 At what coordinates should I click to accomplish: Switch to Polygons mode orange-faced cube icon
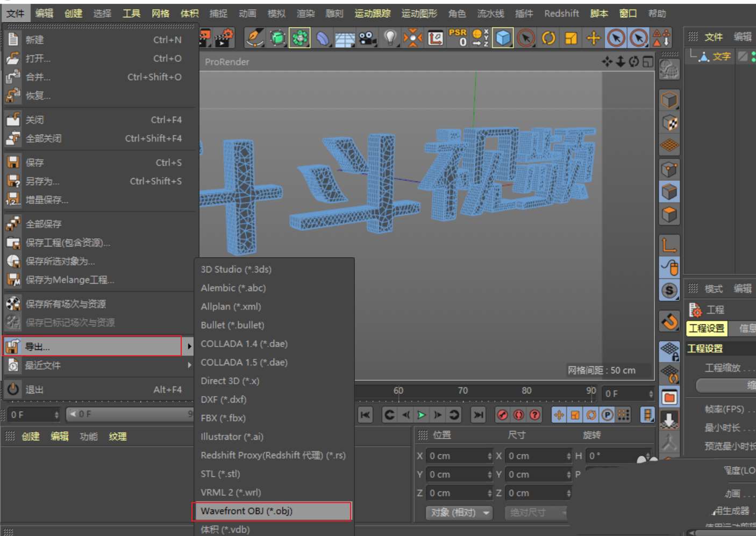[x=669, y=215]
